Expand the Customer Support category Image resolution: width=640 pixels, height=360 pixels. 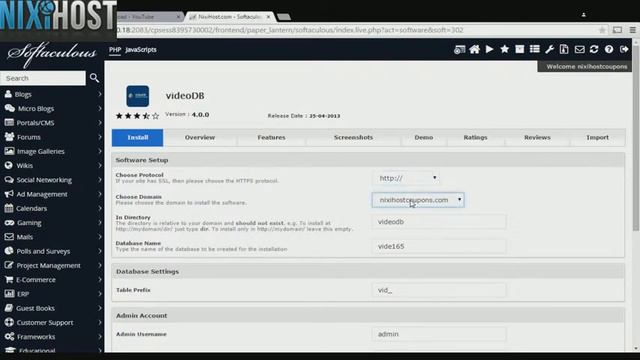coord(52,322)
